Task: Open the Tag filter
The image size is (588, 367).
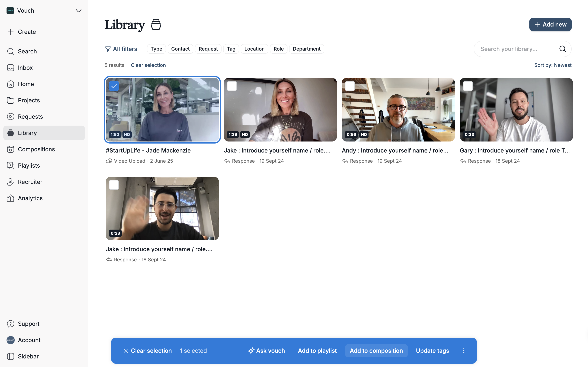Action: pyautogui.click(x=231, y=49)
